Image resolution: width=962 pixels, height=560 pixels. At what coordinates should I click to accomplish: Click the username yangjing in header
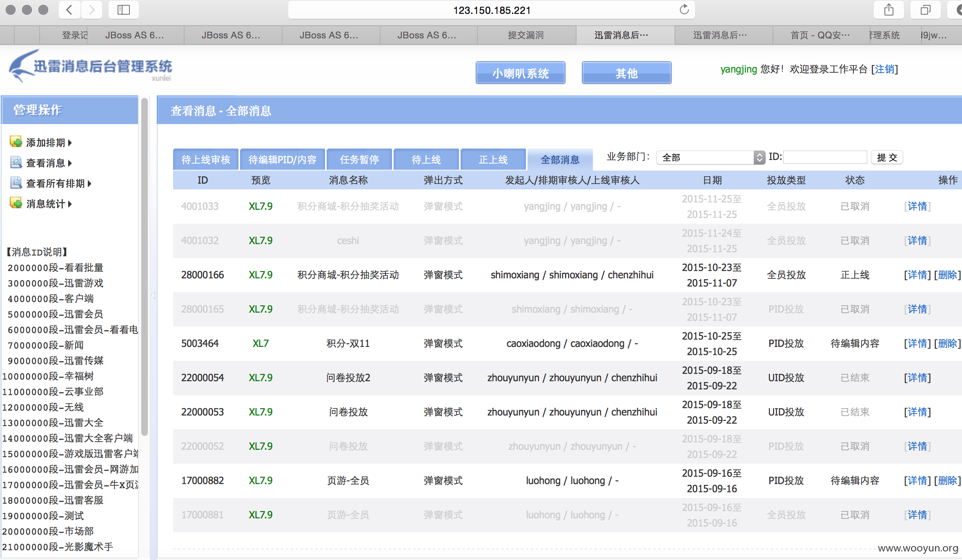pos(739,69)
